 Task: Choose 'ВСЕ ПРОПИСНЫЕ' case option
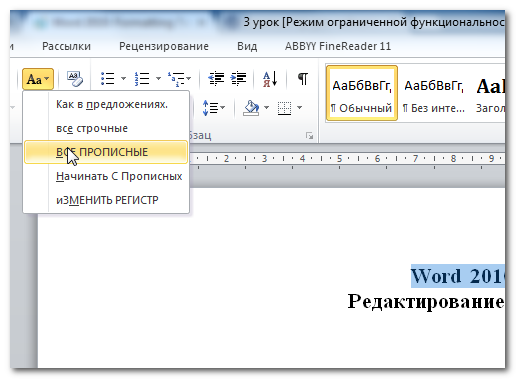[x=106, y=152]
